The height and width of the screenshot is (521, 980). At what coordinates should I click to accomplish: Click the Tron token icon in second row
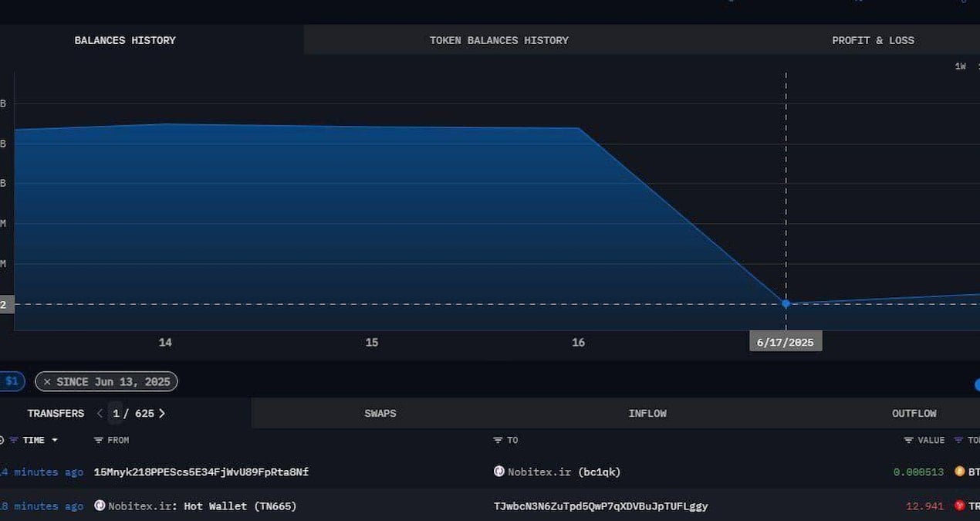coord(960,506)
